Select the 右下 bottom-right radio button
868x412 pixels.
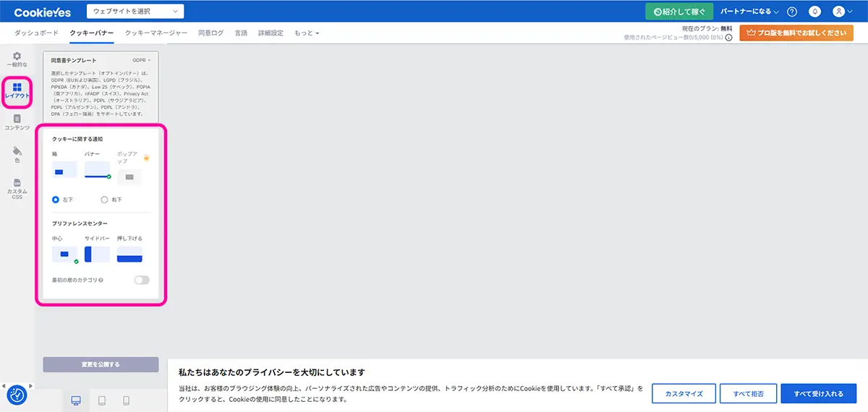pyautogui.click(x=104, y=199)
